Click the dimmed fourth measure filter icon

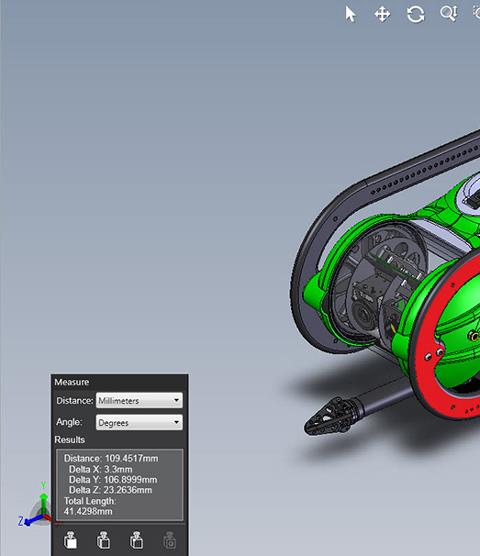click(x=169, y=540)
